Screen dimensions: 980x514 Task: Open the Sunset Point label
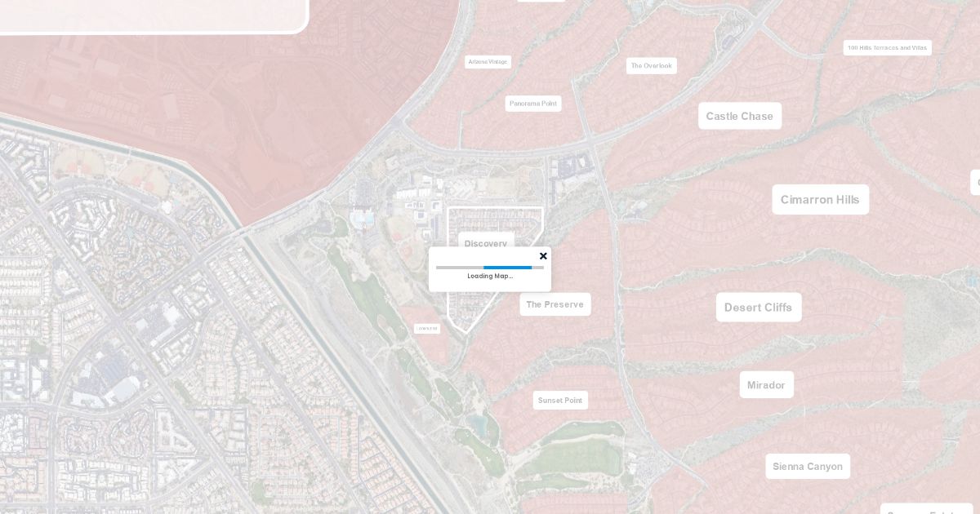(560, 400)
